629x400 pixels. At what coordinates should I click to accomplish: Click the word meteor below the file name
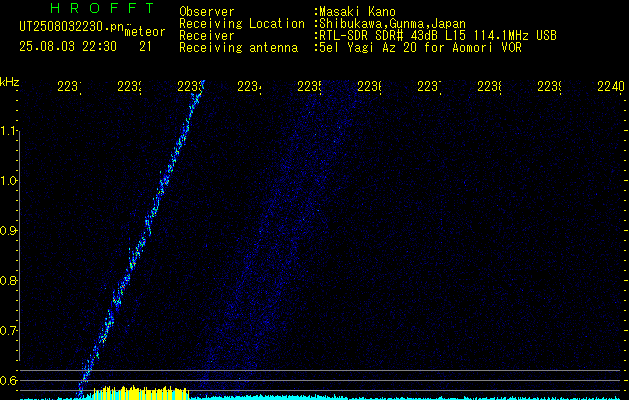coord(145,32)
